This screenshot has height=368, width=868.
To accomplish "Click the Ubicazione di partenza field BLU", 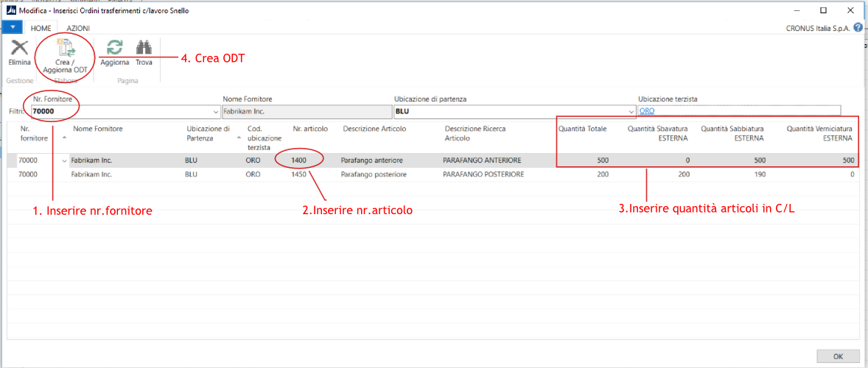I will 514,111.
